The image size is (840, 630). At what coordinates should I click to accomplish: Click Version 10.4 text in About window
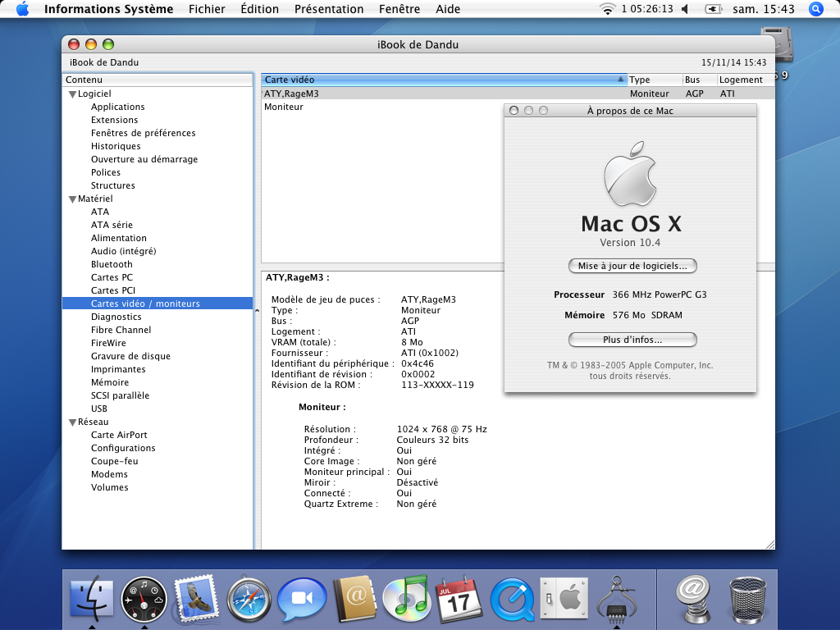tap(630, 243)
